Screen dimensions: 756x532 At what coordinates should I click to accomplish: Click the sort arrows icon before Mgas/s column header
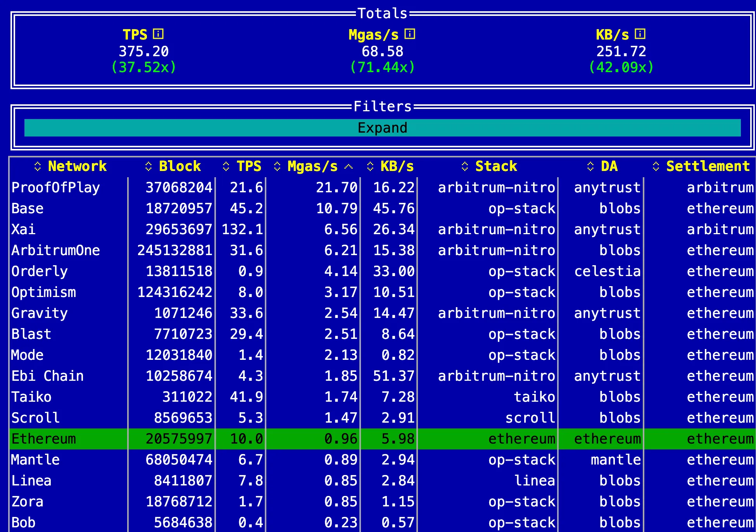[x=277, y=166]
